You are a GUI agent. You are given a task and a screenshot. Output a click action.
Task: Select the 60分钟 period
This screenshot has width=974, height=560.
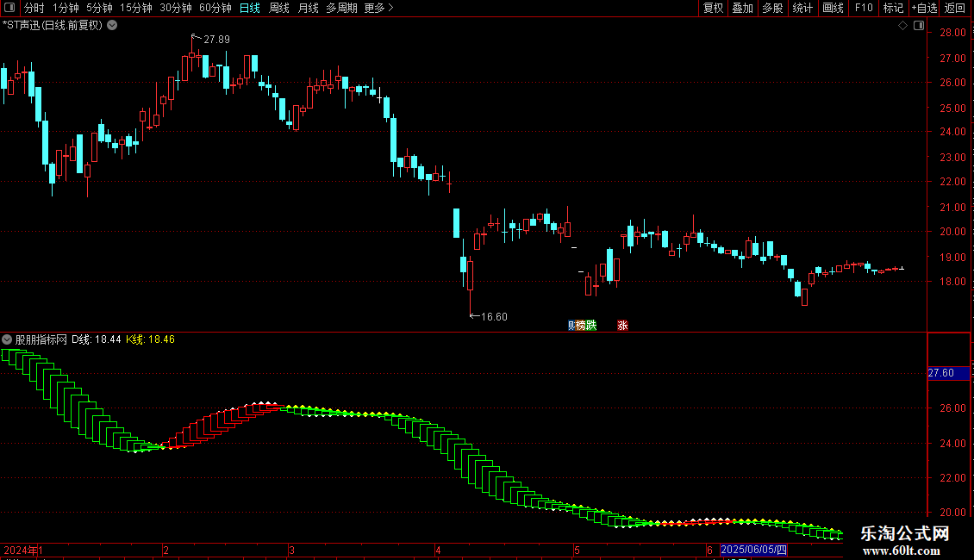tap(215, 8)
